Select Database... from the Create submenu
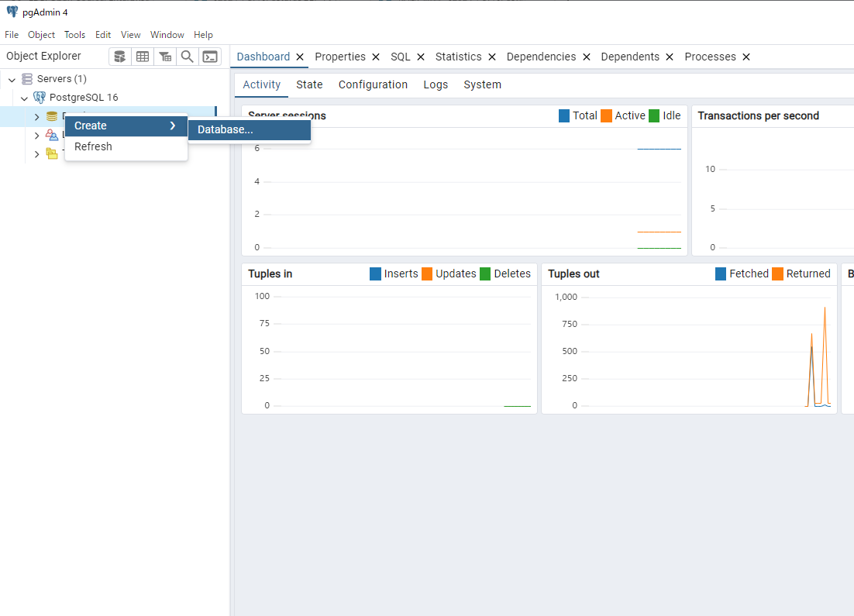Screen dimensions: 854x616 [226, 130]
